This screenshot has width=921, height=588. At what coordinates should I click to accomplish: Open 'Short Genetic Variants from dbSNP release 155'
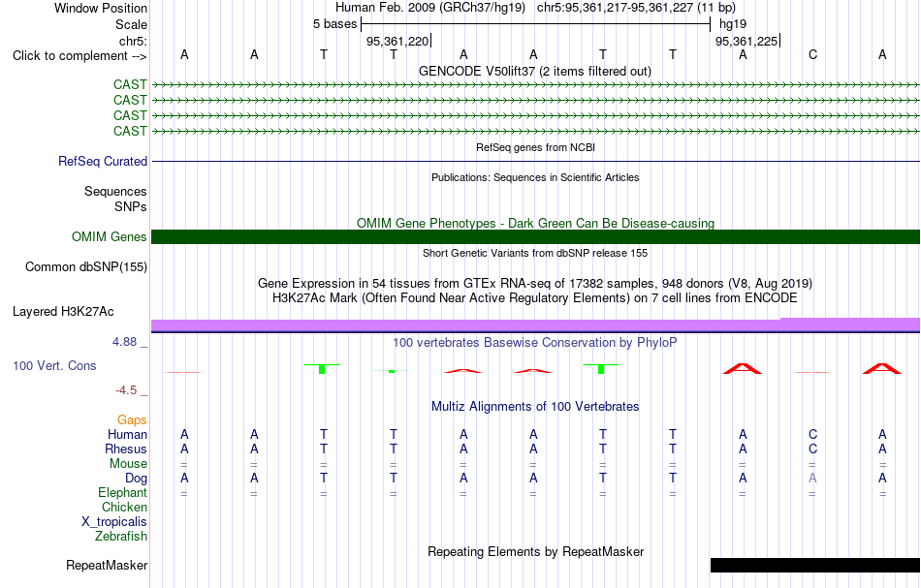pos(535,253)
